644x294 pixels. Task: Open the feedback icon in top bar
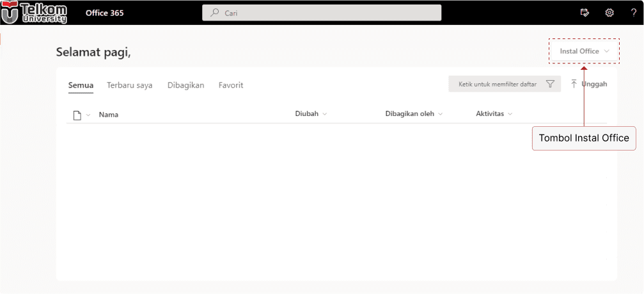pos(584,13)
